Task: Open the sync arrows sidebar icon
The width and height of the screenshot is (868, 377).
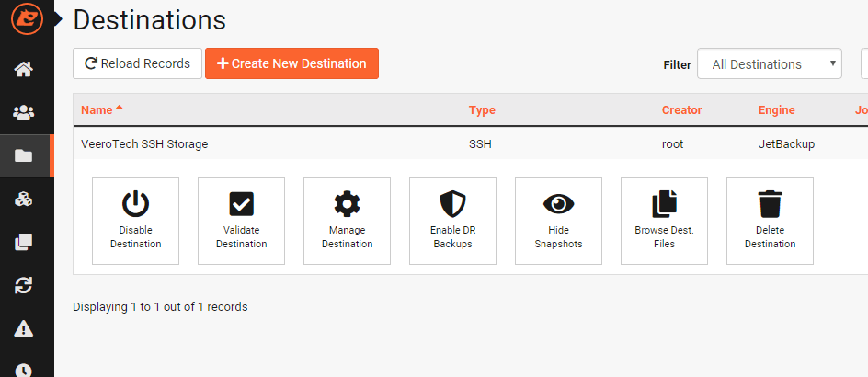Action: [x=24, y=286]
